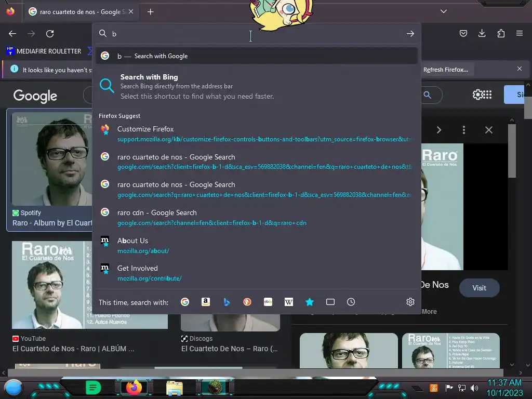Search open tabs with tabs icon
Viewport: 532px width, 399px height.
330,302
